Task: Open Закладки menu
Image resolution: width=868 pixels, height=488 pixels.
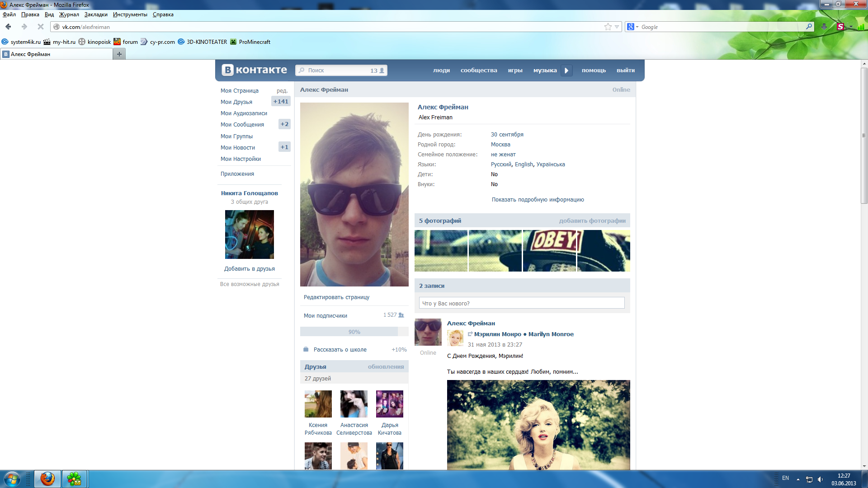Action: point(96,14)
